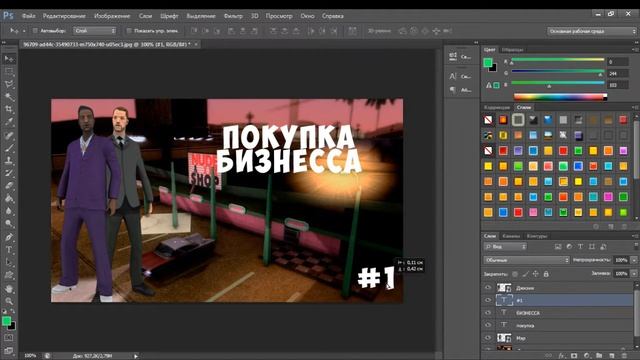This screenshot has width=640, height=360.
Task: Create a new layer icon
Action: point(611,356)
